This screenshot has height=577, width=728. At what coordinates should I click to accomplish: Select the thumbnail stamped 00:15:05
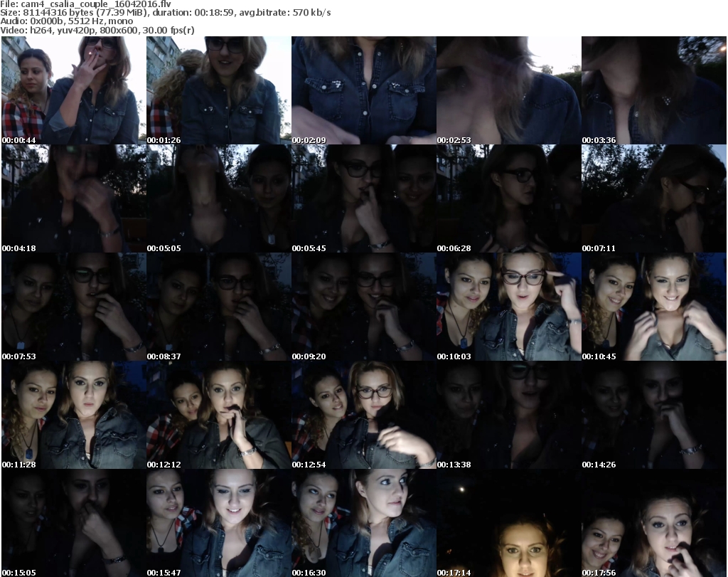coord(73,523)
